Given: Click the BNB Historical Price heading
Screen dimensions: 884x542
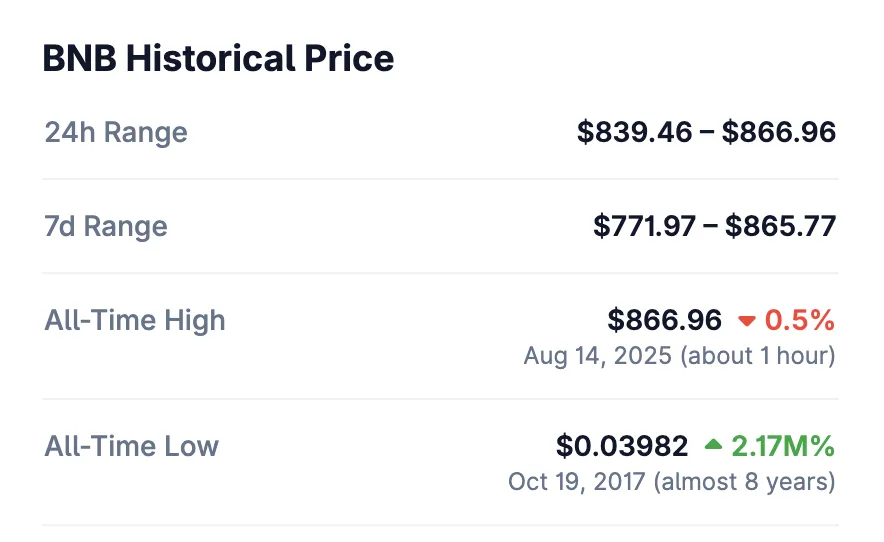Looking at the screenshot, I should pyautogui.click(x=218, y=58).
